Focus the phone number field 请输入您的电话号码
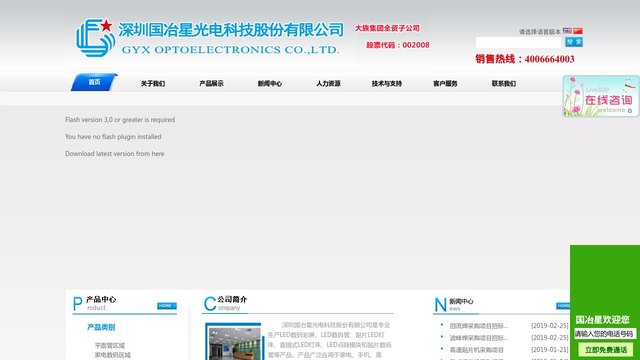The height and width of the screenshot is (360, 640). coord(605,334)
